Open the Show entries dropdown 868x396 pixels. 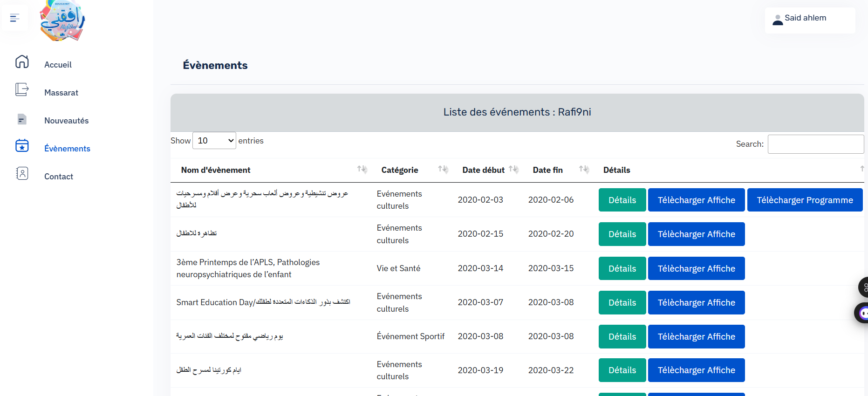(214, 141)
